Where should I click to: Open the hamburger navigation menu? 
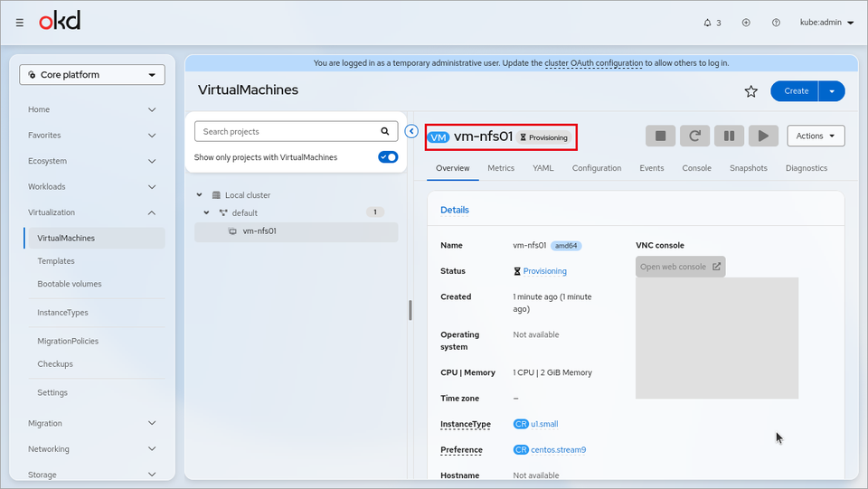click(x=19, y=23)
